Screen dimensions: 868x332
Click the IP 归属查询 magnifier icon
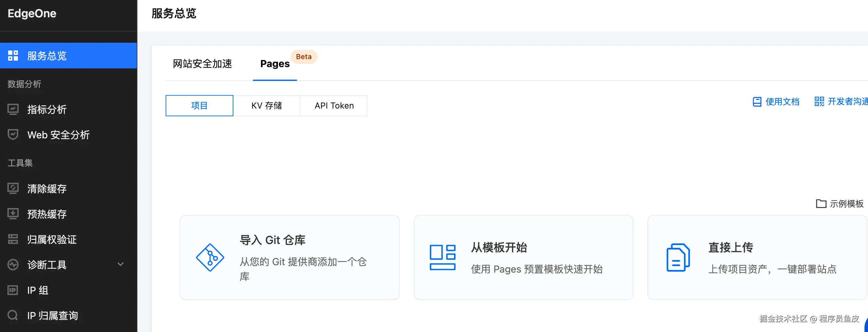click(13, 316)
